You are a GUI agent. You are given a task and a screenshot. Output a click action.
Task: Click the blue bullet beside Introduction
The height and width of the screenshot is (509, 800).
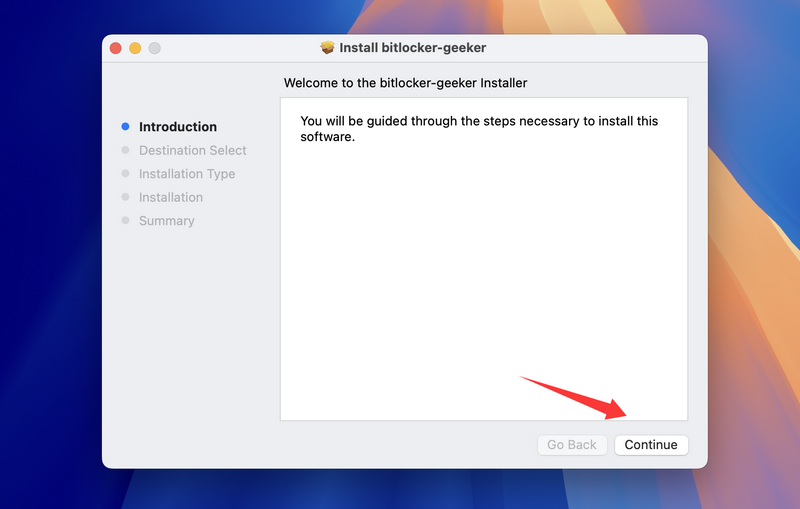click(125, 127)
